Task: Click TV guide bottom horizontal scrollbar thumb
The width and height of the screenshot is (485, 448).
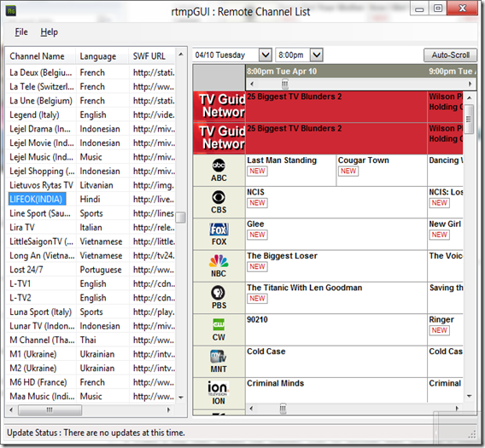Action: [283, 409]
